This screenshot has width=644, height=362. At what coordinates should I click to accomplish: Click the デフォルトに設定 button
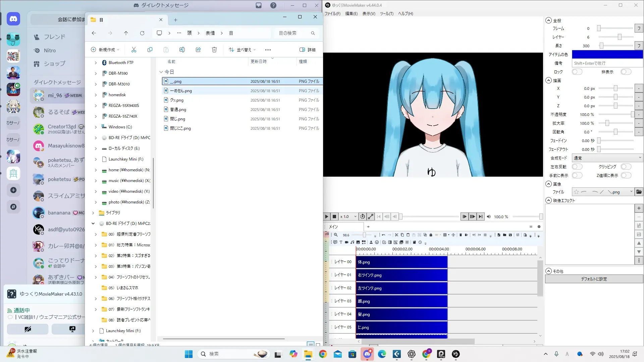pyautogui.click(x=594, y=279)
